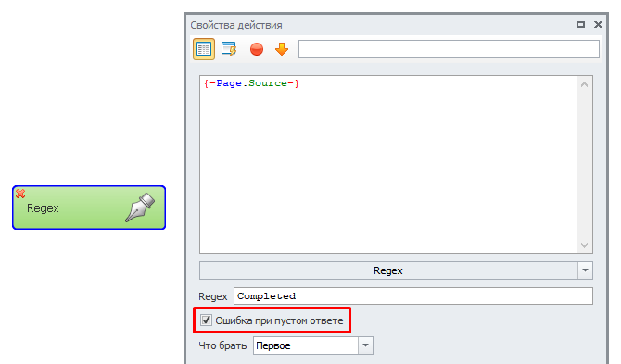
Task: Click the orange down arrow icon
Action: click(282, 49)
